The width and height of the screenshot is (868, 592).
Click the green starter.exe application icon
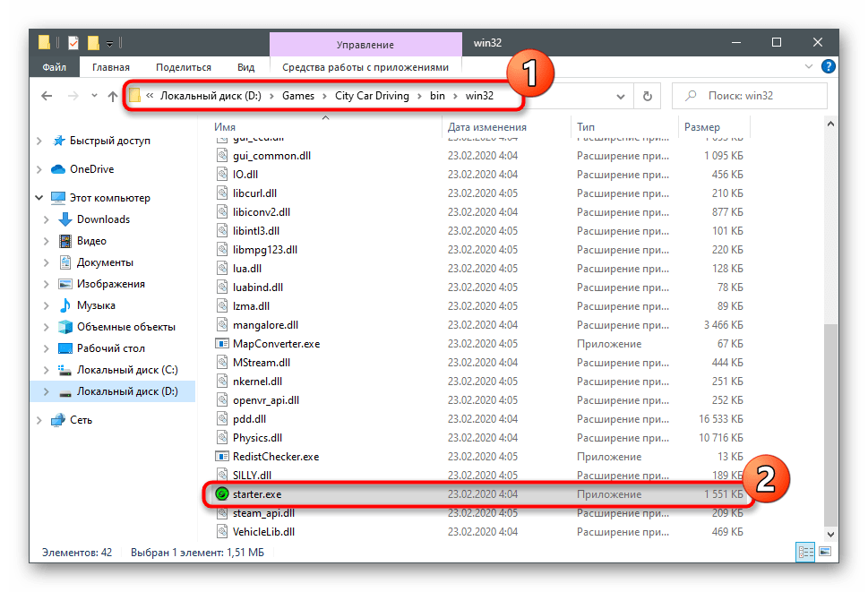[x=222, y=493]
